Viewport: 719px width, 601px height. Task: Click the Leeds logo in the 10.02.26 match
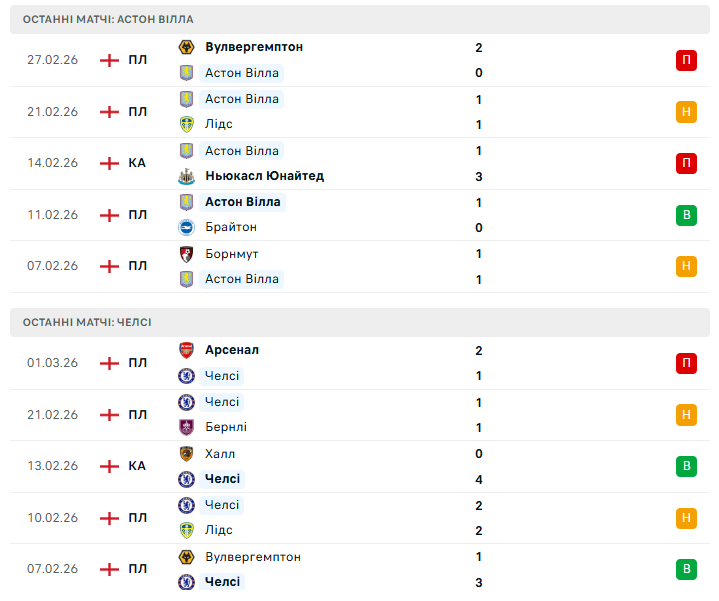tap(185, 530)
